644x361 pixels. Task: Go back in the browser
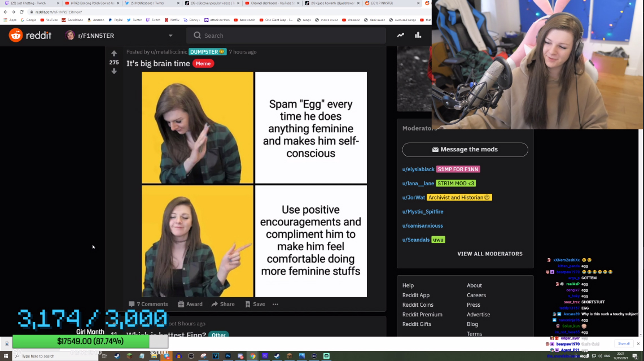[x=5, y=12]
